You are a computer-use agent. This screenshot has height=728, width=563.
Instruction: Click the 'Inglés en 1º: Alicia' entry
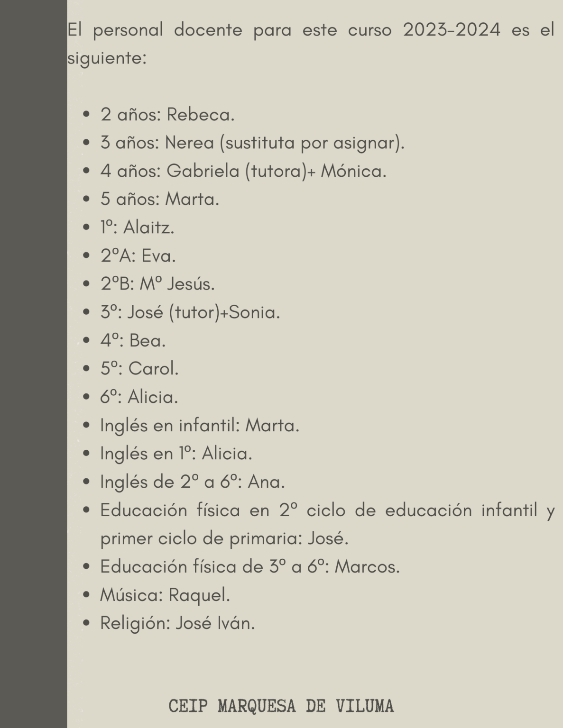(176, 454)
